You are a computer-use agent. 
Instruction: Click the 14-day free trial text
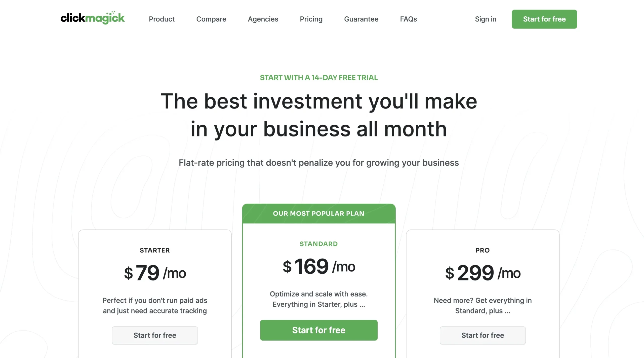click(318, 78)
